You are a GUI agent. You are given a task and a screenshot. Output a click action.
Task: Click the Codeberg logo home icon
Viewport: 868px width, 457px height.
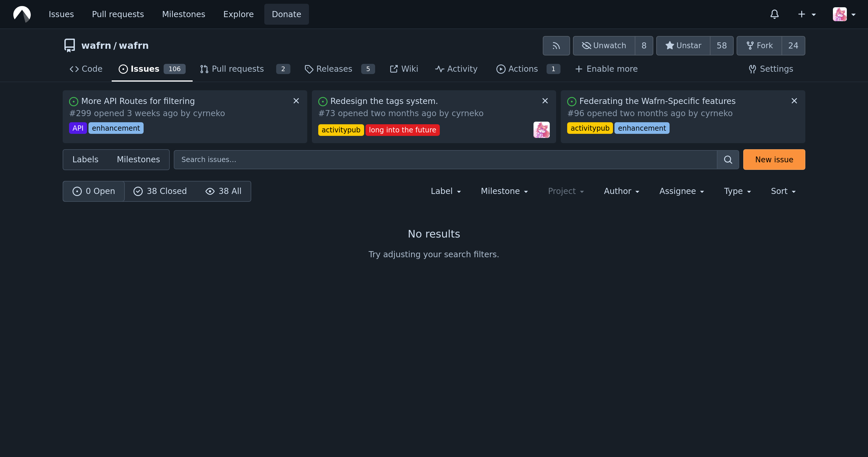tap(22, 14)
